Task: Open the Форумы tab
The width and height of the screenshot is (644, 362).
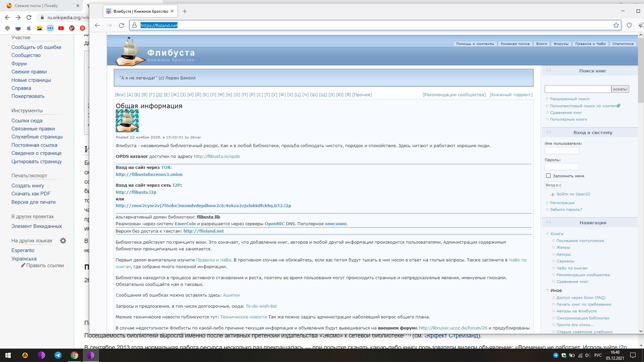Action: pos(561,44)
